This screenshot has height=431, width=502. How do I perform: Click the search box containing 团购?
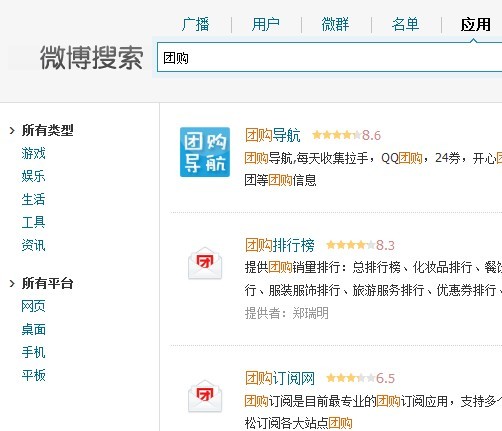[x=329, y=57]
